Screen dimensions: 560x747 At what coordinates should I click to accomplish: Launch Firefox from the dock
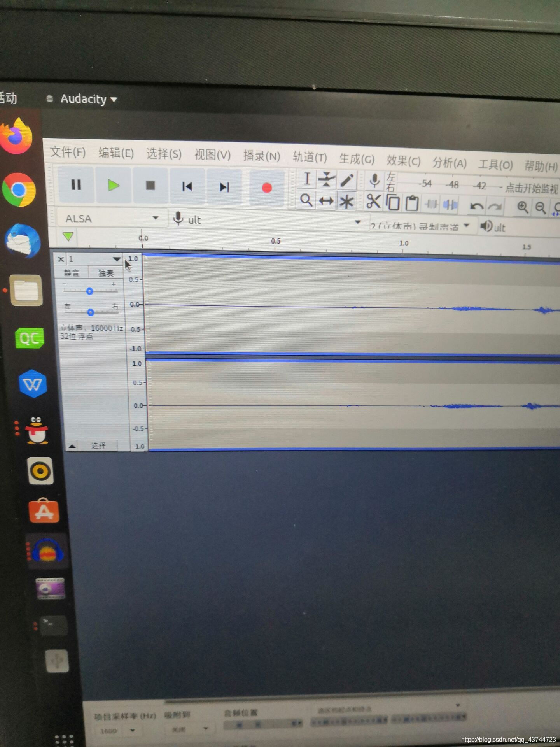[17, 136]
